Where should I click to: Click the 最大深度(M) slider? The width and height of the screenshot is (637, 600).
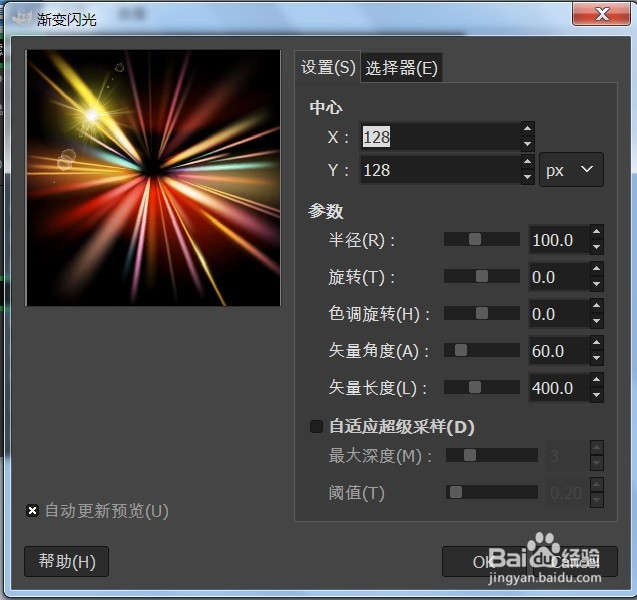[x=492, y=455]
